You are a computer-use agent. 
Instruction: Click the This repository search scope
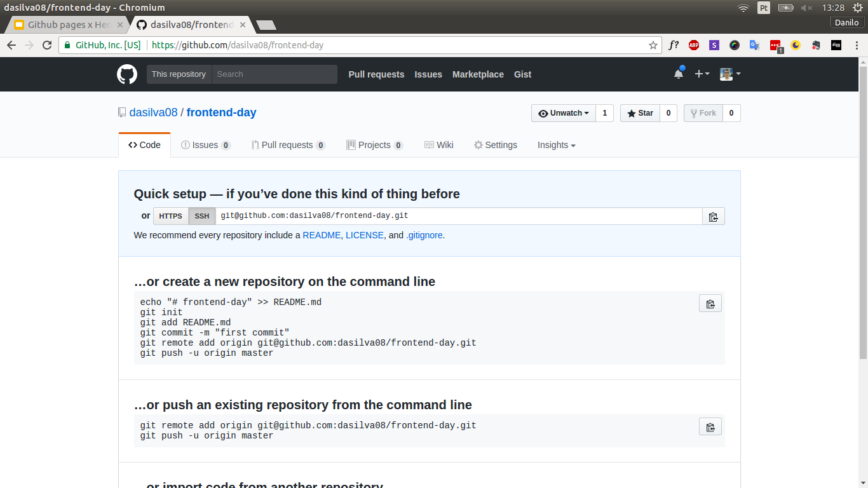point(179,74)
